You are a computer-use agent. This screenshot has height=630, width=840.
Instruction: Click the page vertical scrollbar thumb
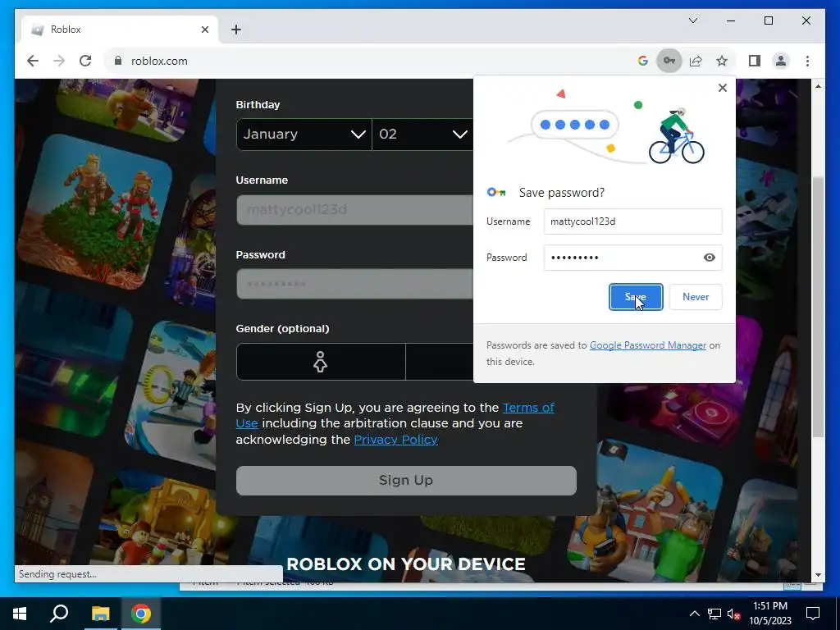pos(818,307)
